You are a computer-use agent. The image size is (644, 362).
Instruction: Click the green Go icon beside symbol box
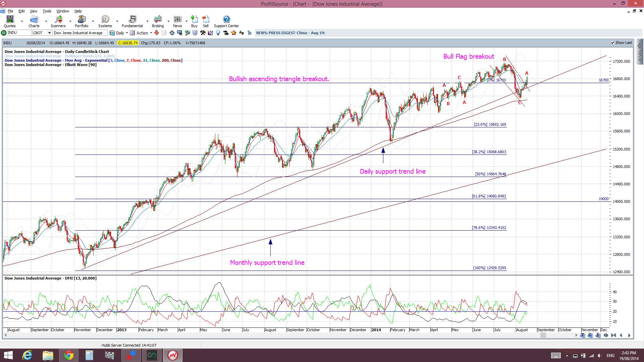4,33
